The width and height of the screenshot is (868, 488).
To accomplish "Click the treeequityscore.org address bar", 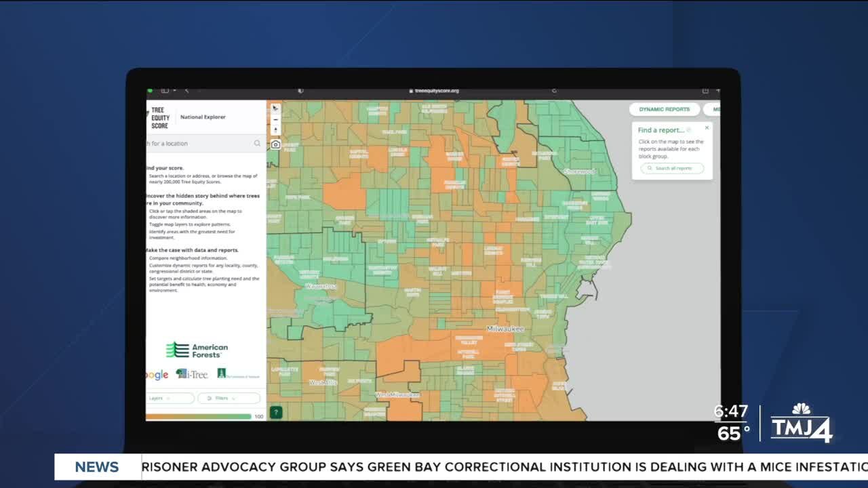I will pos(434,90).
